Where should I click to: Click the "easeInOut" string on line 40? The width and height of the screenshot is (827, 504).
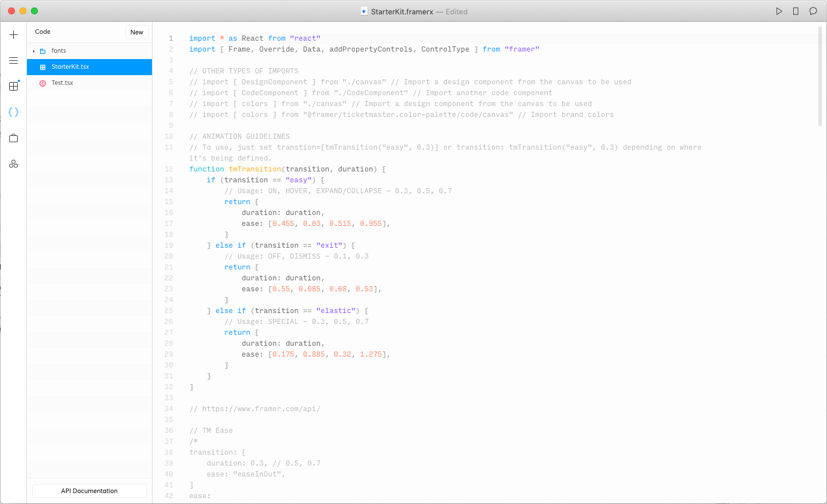tap(257, 474)
